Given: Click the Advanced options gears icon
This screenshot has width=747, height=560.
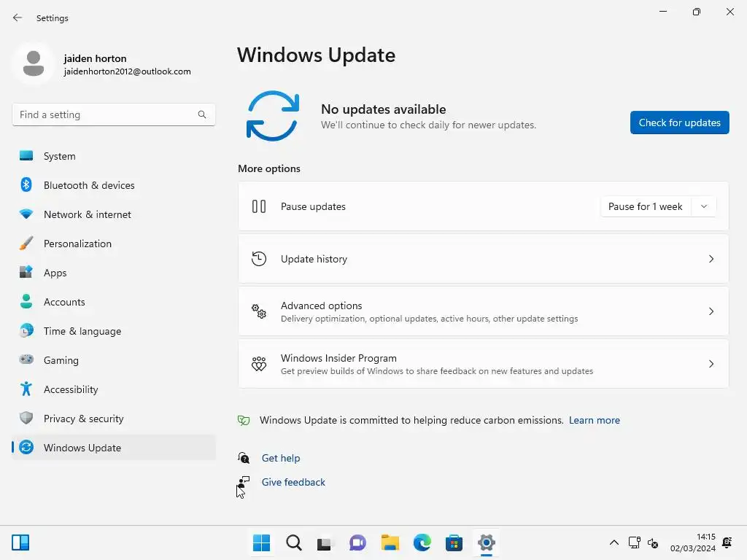Looking at the screenshot, I should click(259, 311).
